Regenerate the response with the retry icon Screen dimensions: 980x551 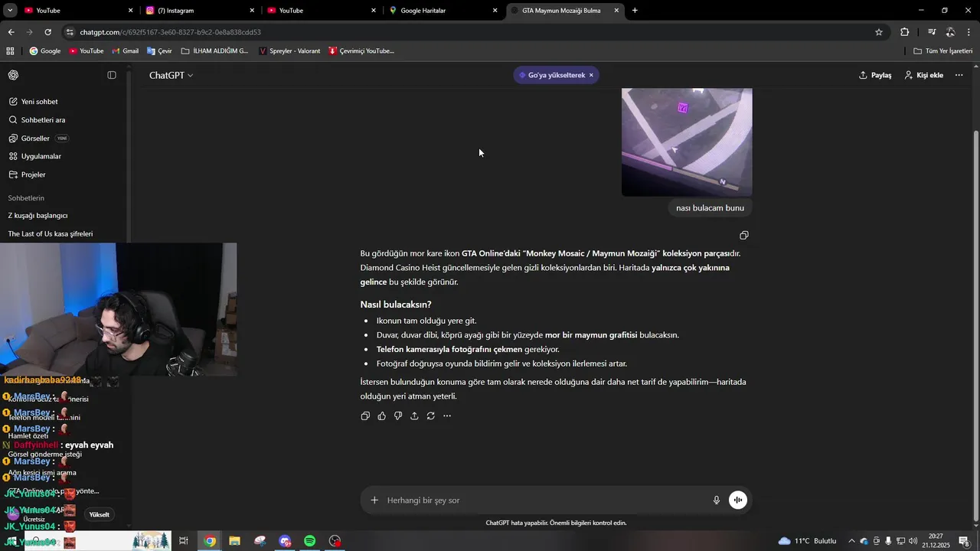431,416
